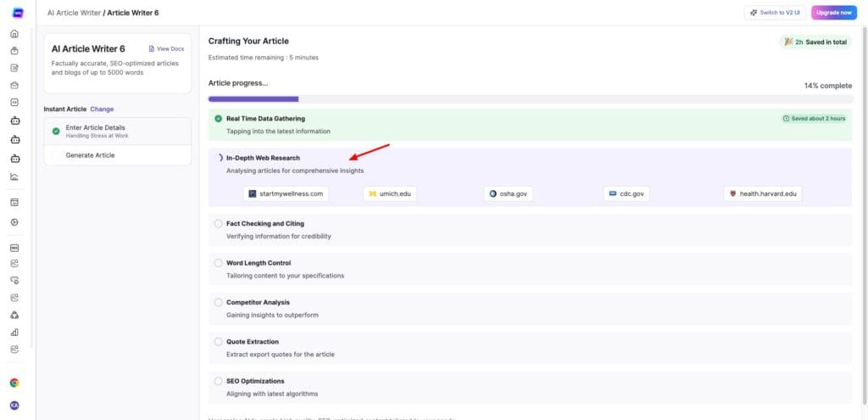Open the monitor with gear icon in sidebar

tap(15, 280)
